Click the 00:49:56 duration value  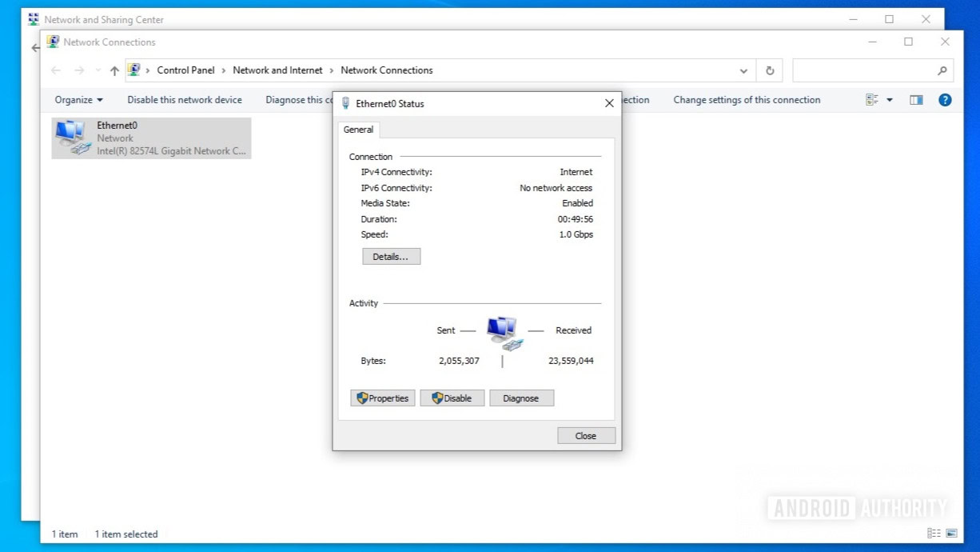pos(576,219)
